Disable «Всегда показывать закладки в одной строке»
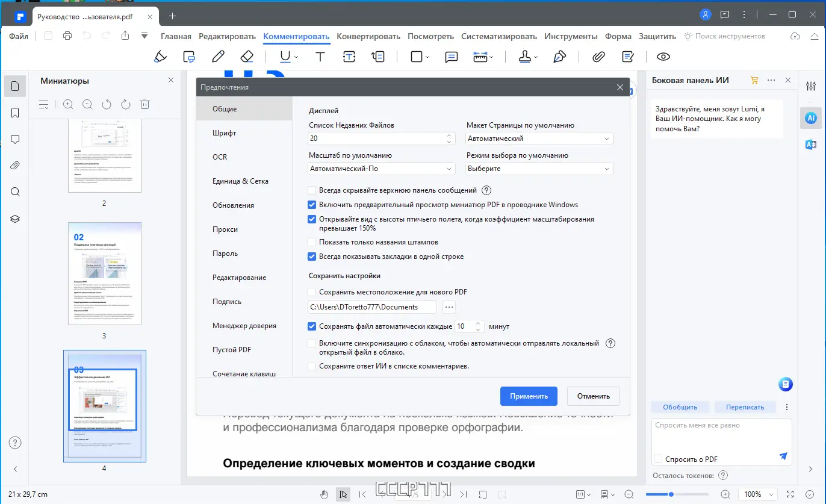 [311, 256]
